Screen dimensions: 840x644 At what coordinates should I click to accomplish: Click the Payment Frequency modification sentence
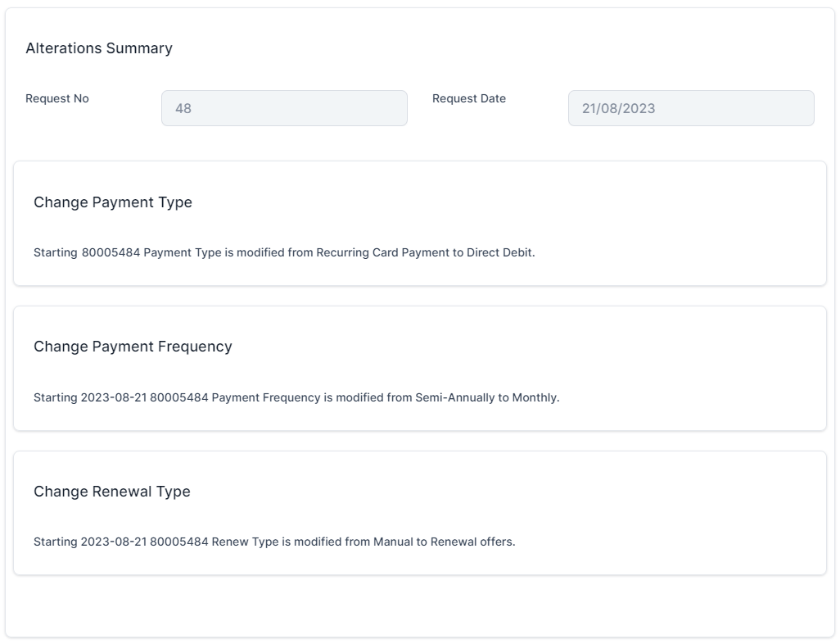296,397
